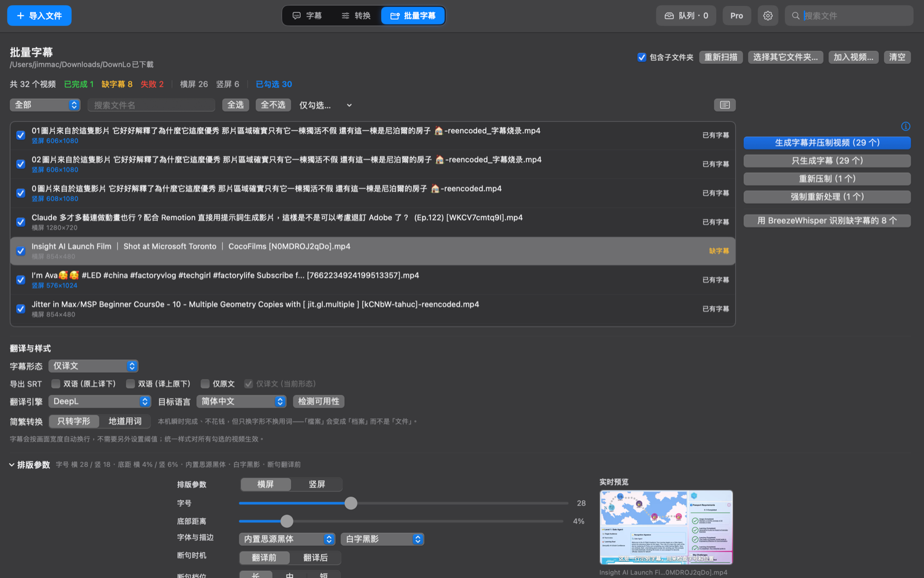Open the 内置思源黑体 font dropdown
Viewport: 924px width, 578px height.
pos(287,539)
